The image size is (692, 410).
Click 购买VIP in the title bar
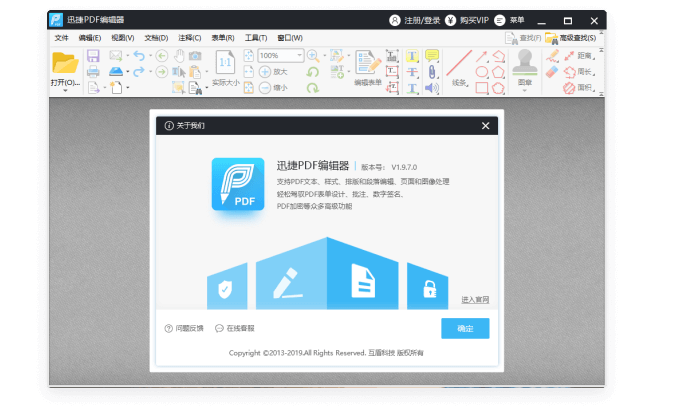pos(467,20)
